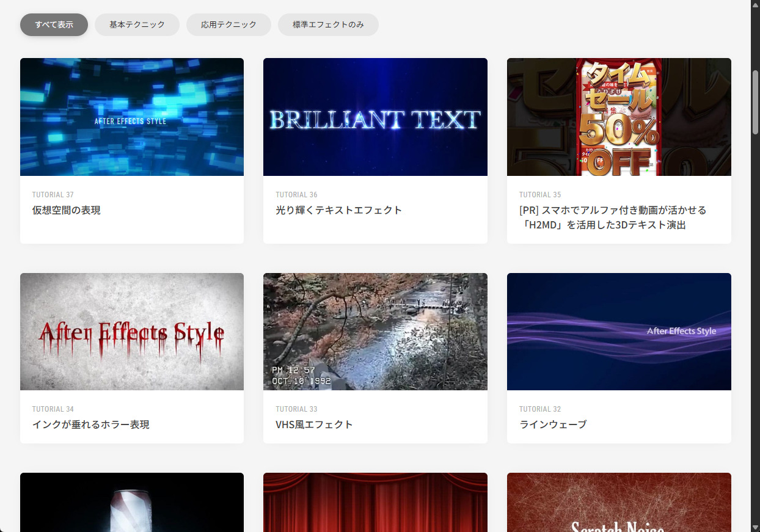Enable the 標準エフェクトのみ filter
760x532 pixels.
[328, 24]
